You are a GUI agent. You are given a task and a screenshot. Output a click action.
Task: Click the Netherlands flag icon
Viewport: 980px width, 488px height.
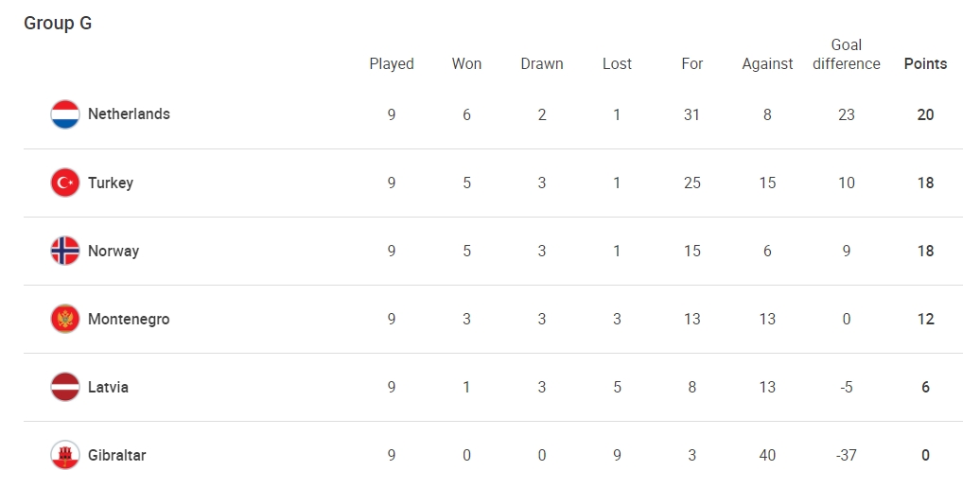(65, 114)
